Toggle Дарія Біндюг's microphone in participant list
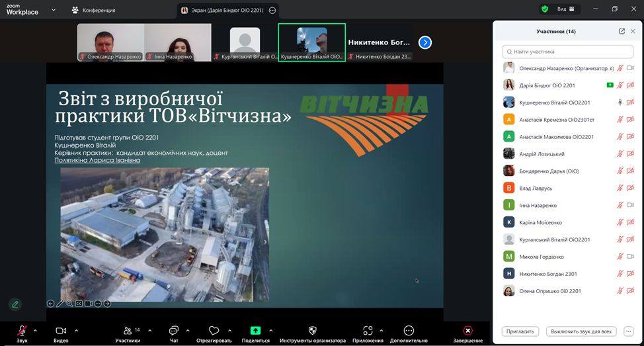The image size is (644, 346). [x=620, y=85]
